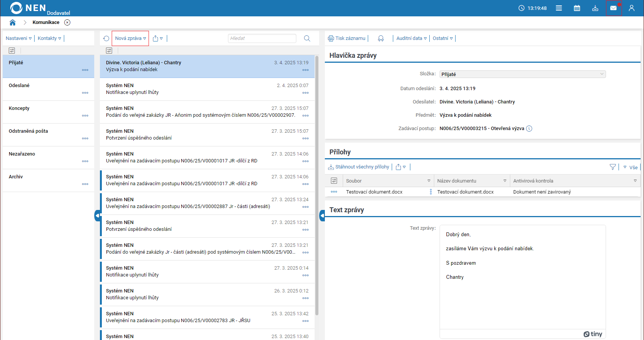Click the home icon in breadcrumb
This screenshot has width=644, height=340.
pos(13,22)
